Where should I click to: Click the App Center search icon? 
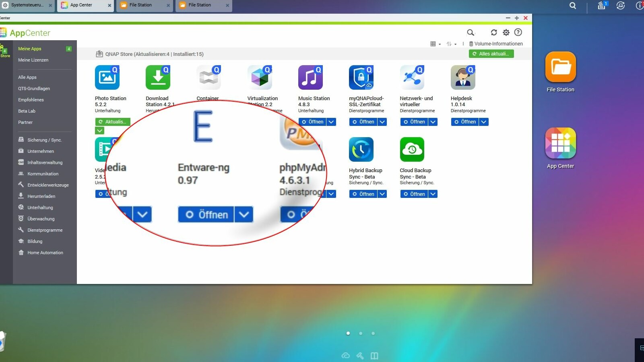pos(470,33)
